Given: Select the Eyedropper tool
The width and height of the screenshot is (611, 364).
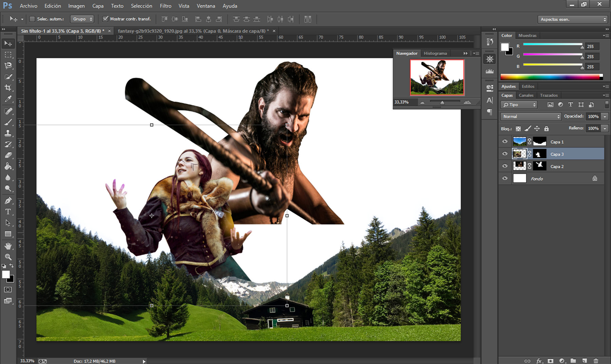Looking at the screenshot, I should tap(8, 99).
